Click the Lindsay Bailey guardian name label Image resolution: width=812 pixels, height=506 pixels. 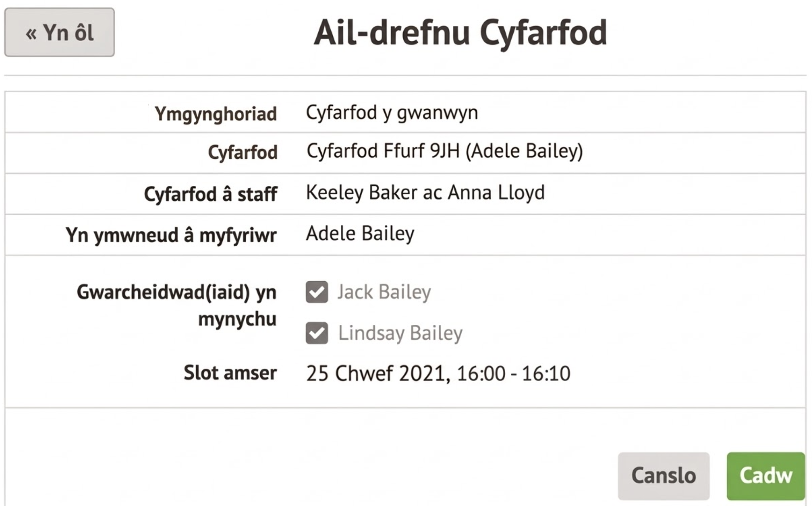click(400, 333)
